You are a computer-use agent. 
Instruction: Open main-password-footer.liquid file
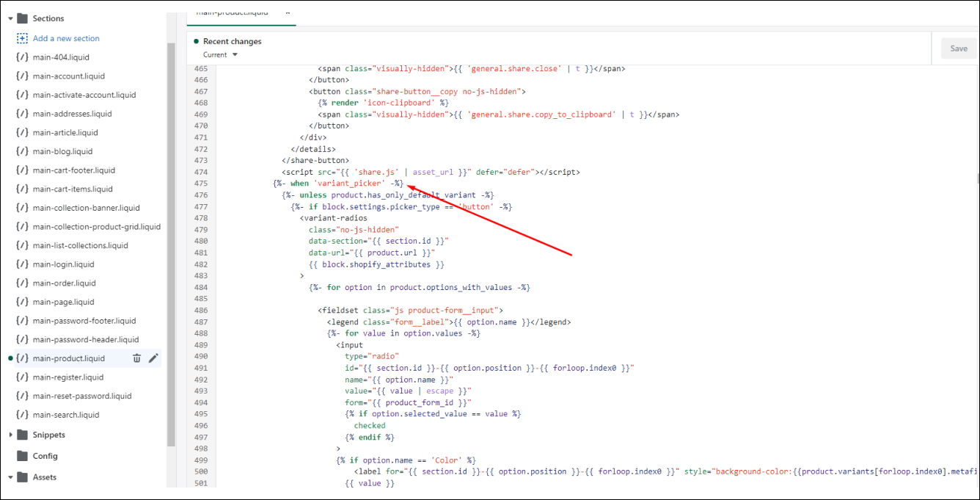[84, 321]
